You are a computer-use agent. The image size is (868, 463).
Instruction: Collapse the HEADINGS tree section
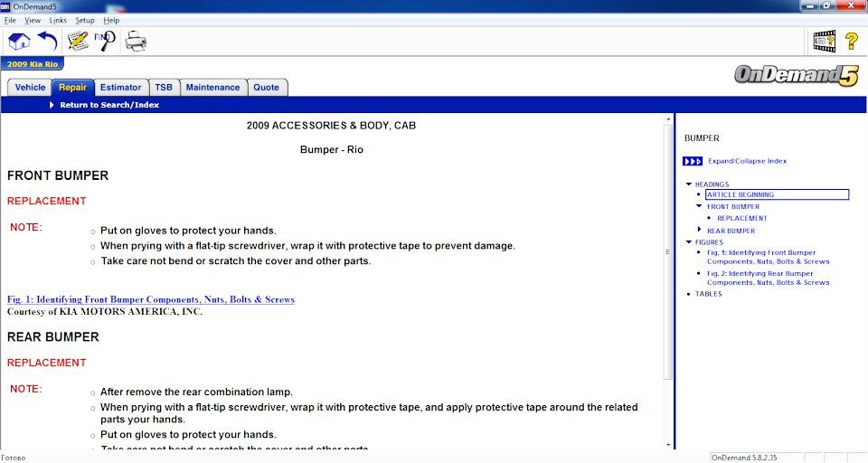pos(689,184)
